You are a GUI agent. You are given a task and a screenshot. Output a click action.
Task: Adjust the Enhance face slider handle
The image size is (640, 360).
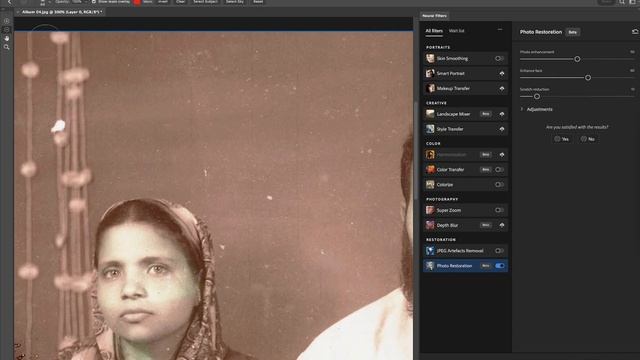point(588,78)
